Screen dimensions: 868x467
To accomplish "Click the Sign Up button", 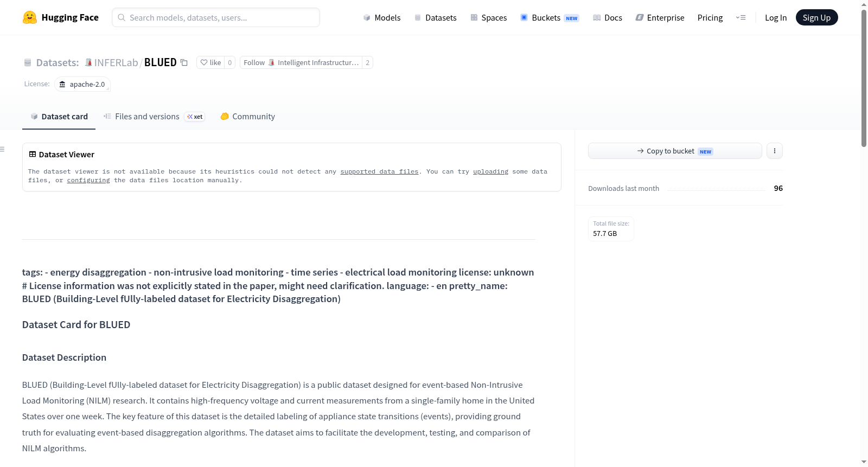I will (x=816, y=17).
